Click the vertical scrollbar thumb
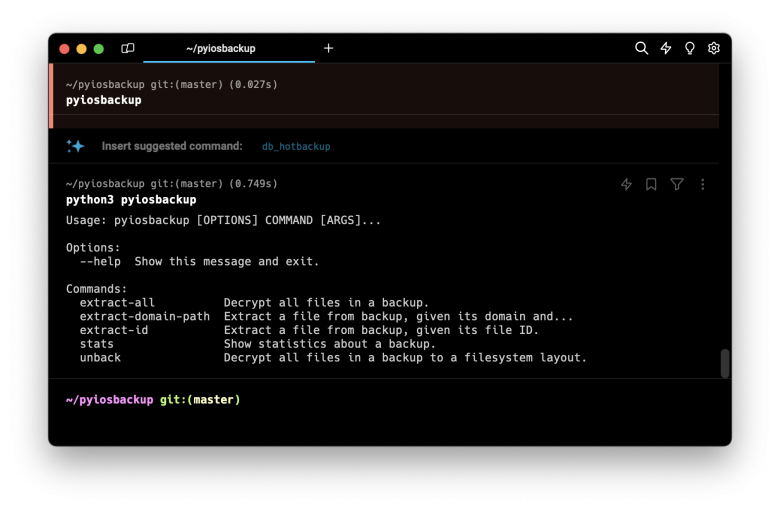 click(725, 364)
